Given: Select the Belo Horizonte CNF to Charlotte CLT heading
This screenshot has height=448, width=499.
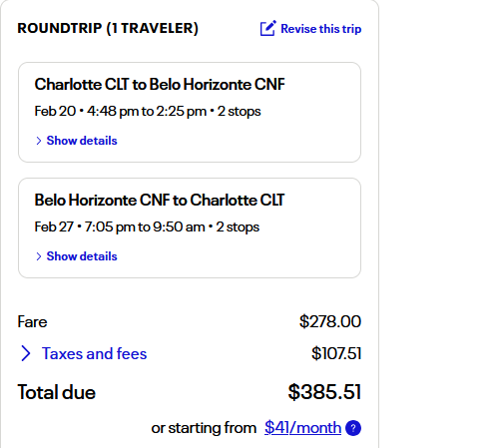Looking at the screenshot, I should pos(160,200).
